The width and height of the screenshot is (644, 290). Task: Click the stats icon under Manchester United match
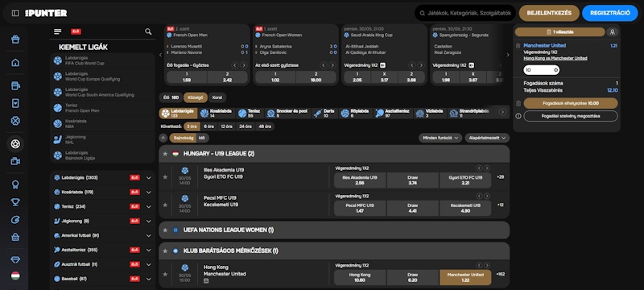point(206,281)
